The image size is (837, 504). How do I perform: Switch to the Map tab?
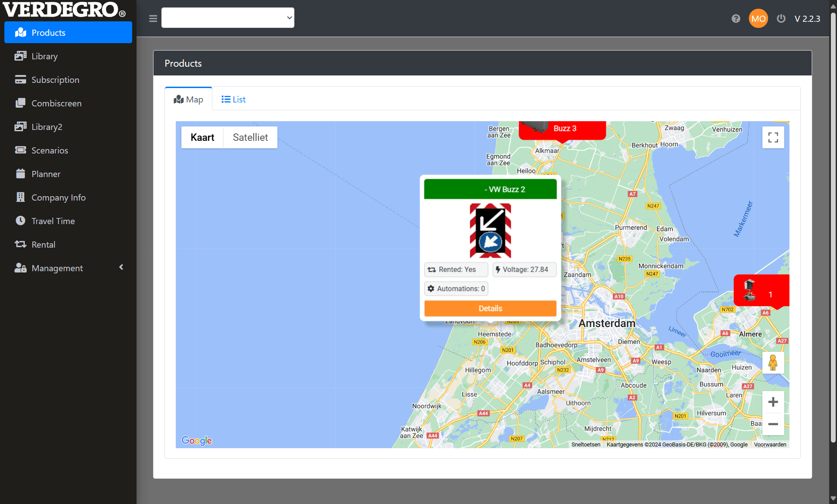pyautogui.click(x=188, y=99)
